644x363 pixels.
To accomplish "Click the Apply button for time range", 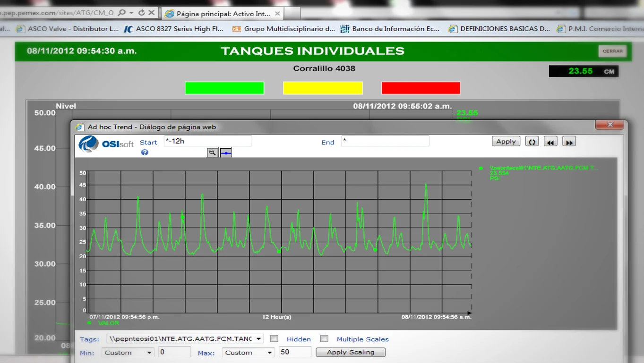I will pos(506,141).
